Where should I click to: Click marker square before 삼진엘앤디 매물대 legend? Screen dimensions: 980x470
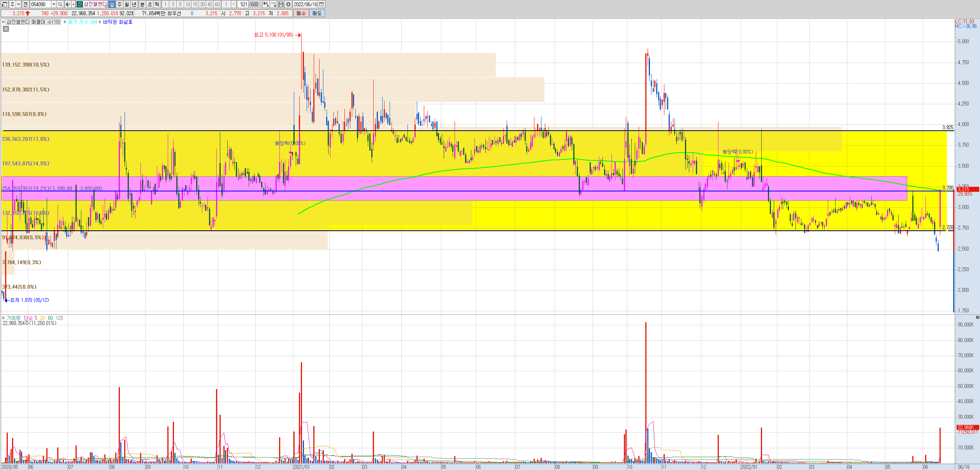[x=3, y=22]
